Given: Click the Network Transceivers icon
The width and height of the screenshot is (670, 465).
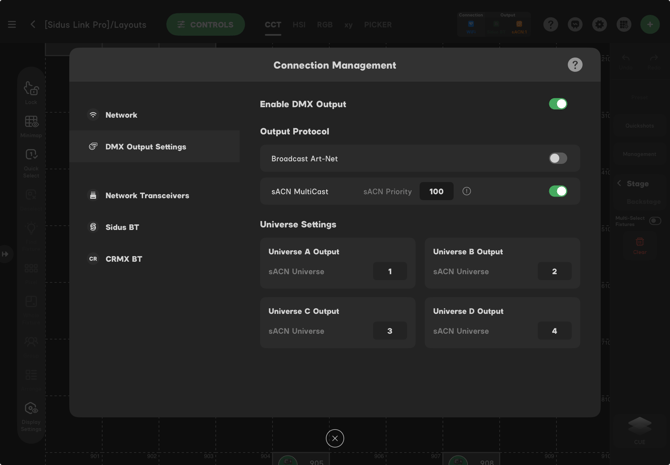Looking at the screenshot, I should point(93,195).
